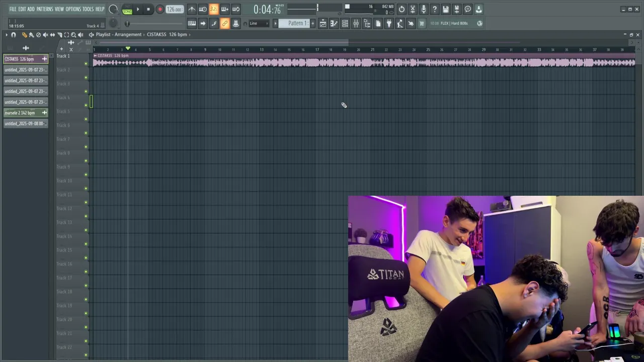This screenshot has height=362, width=644.
Task: Select the Playback speaker tool in playlist
Action: [x=80, y=35]
